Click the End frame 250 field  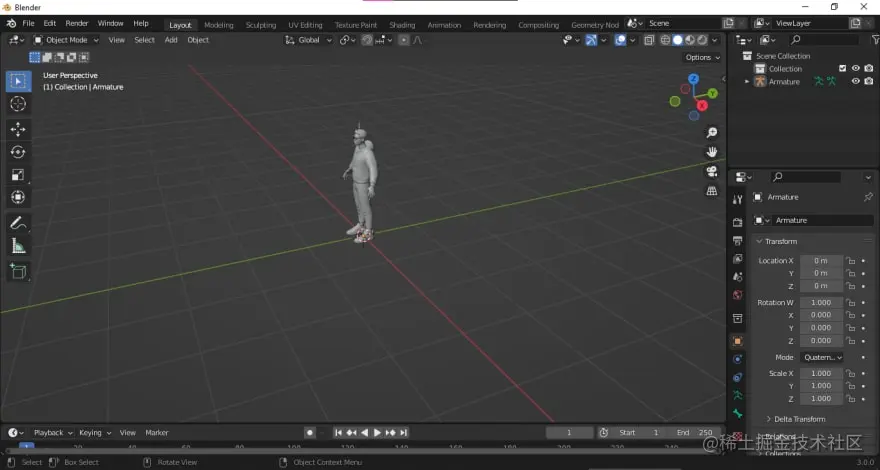point(694,433)
